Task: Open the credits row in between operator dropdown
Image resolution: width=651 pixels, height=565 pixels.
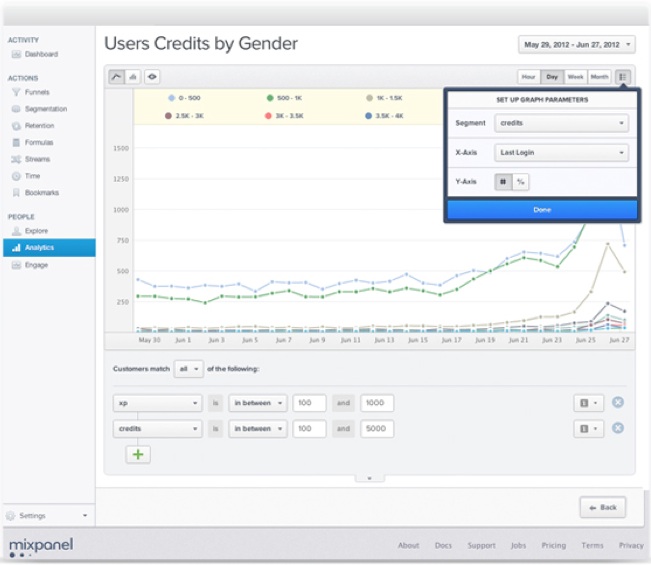Action: point(258,429)
